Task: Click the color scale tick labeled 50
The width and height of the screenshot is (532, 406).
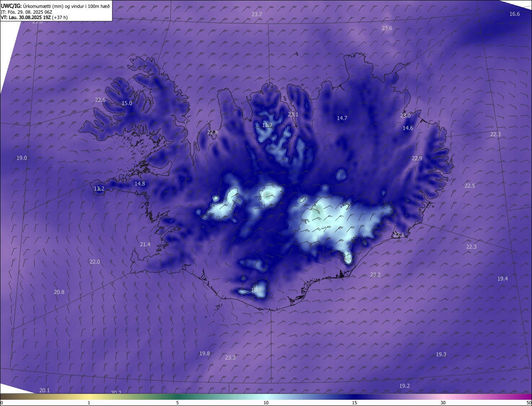Action: (x=529, y=403)
